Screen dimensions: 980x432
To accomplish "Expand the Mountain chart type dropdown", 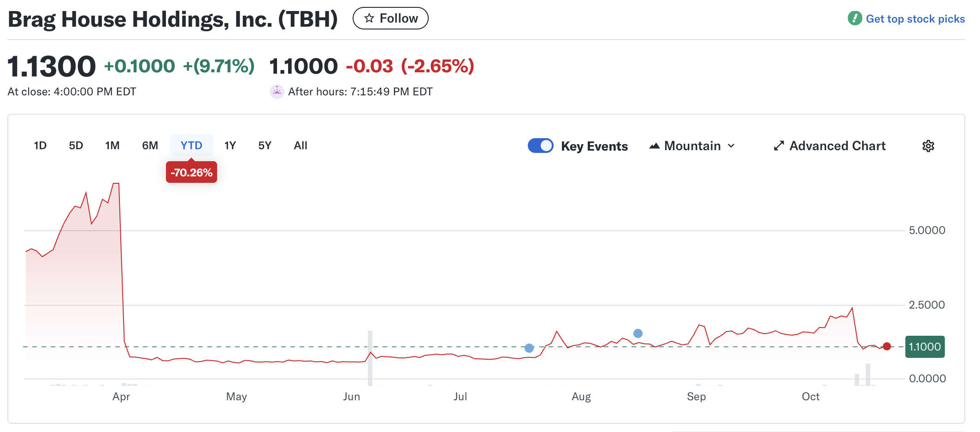I will coord(731,146).
